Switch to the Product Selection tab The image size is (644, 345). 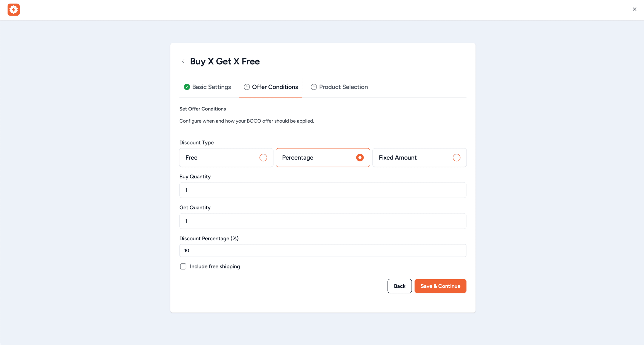click(x=343, y=87)
